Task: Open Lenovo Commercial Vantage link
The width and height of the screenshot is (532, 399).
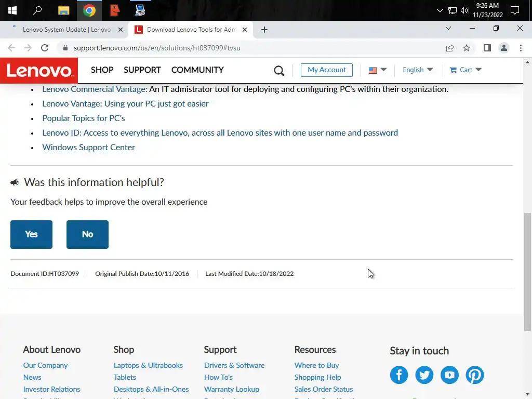Action: click(x=95, y=89)
